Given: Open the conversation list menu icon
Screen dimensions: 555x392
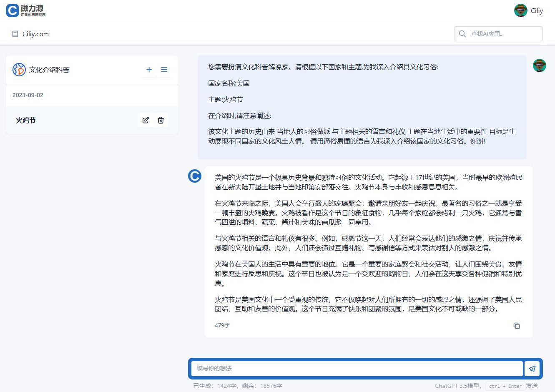Looking at the screenshot, I should tap(164, 70).
